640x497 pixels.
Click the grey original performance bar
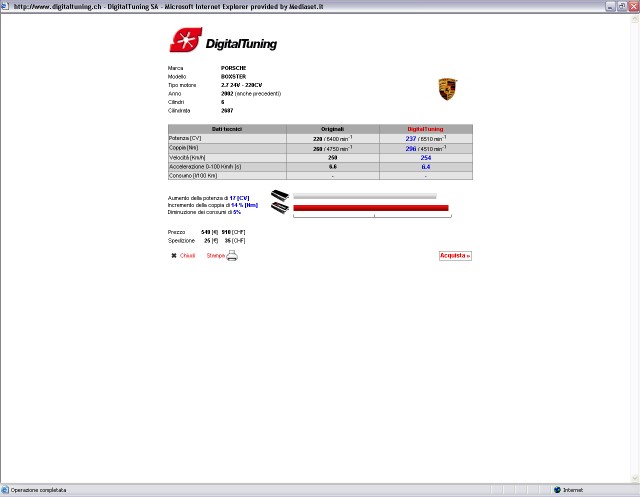[364, 196]
